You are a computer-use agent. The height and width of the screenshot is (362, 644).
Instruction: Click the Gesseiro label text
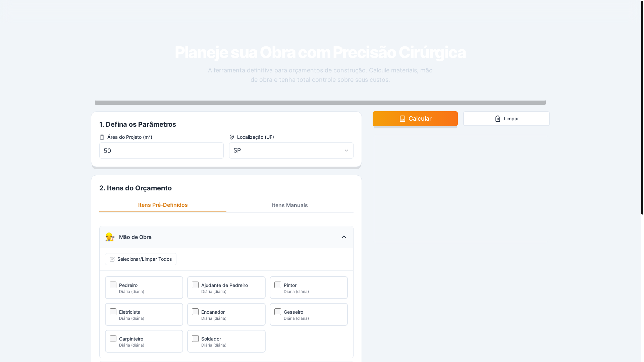(293, 312)
